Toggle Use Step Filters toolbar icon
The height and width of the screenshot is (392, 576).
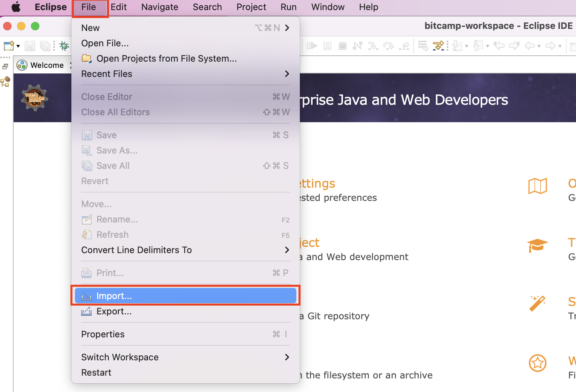[438, 46]
